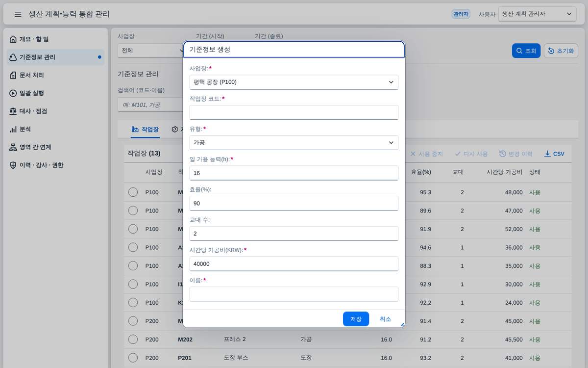Click the 이름 input field
588x368 pixels.
coord(294,294)
